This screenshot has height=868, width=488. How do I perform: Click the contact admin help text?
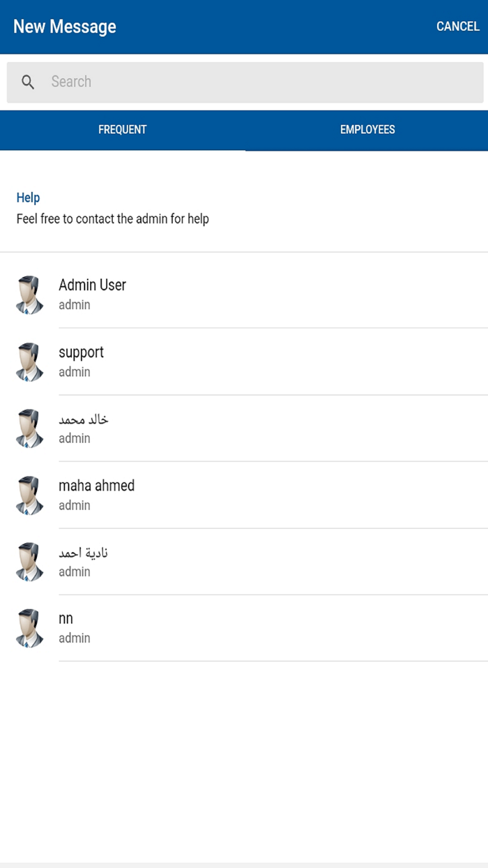(x=112, y=219)
